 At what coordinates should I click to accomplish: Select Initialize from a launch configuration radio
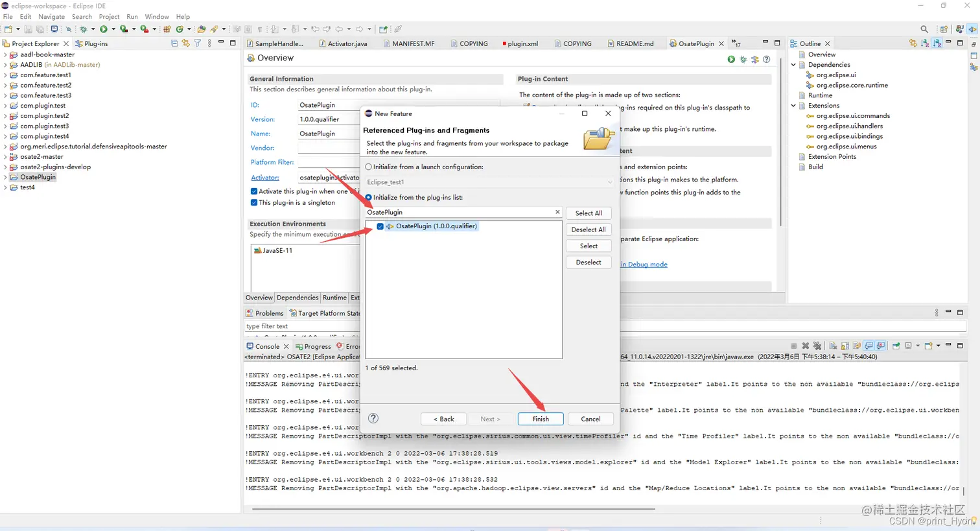point(369,167)
